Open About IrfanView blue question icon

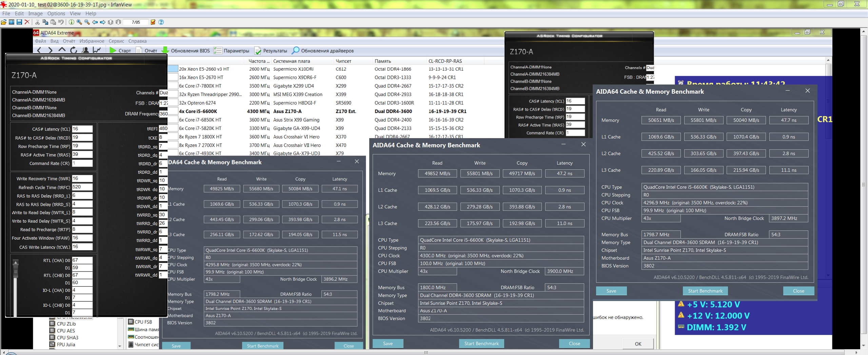pos(161,22)
